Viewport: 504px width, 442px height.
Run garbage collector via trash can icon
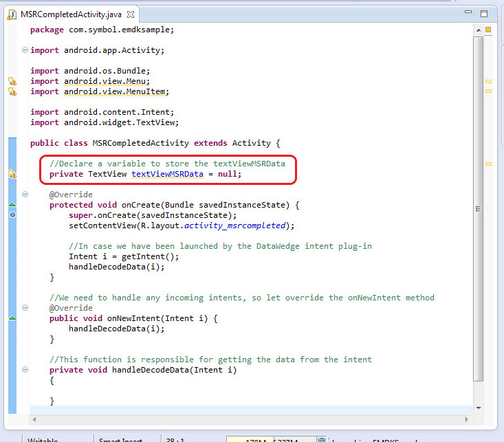click(321, 440)
